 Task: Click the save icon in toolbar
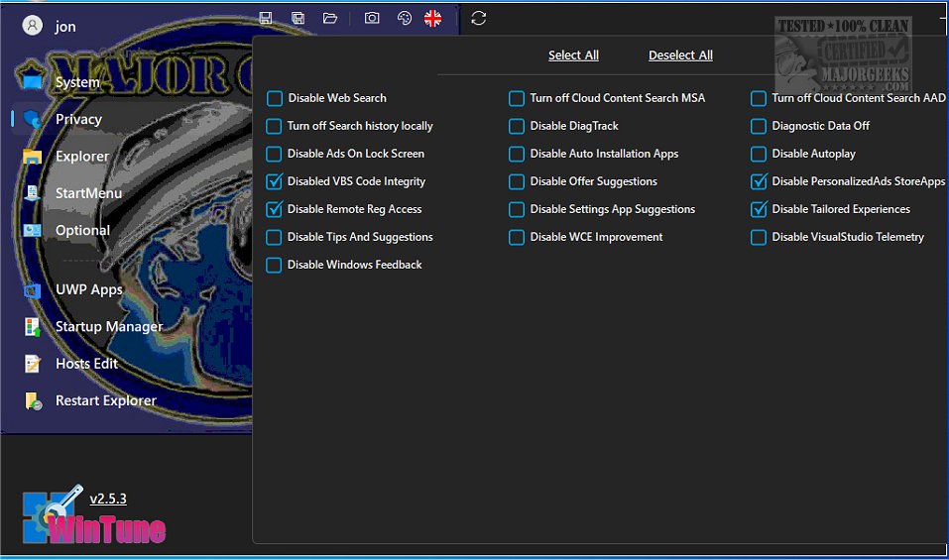[266, 18]
